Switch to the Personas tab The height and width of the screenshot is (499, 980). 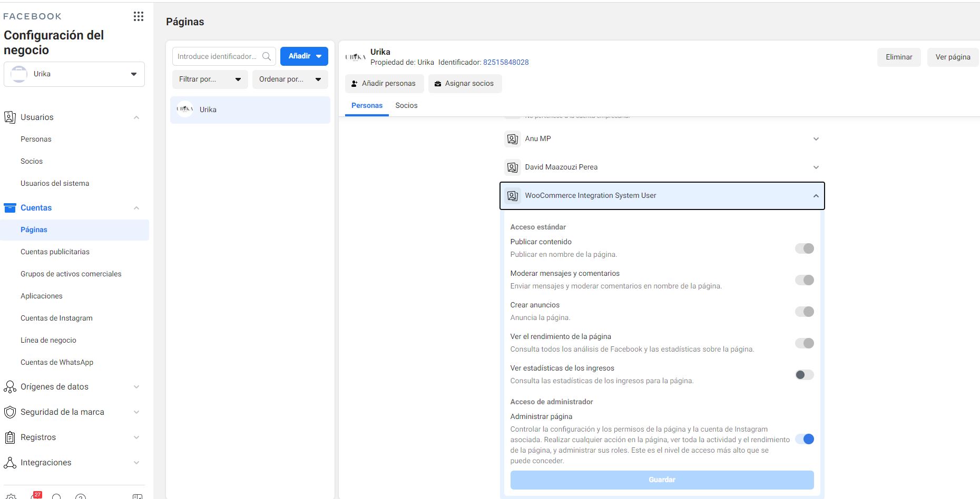[x=367, y=105]
